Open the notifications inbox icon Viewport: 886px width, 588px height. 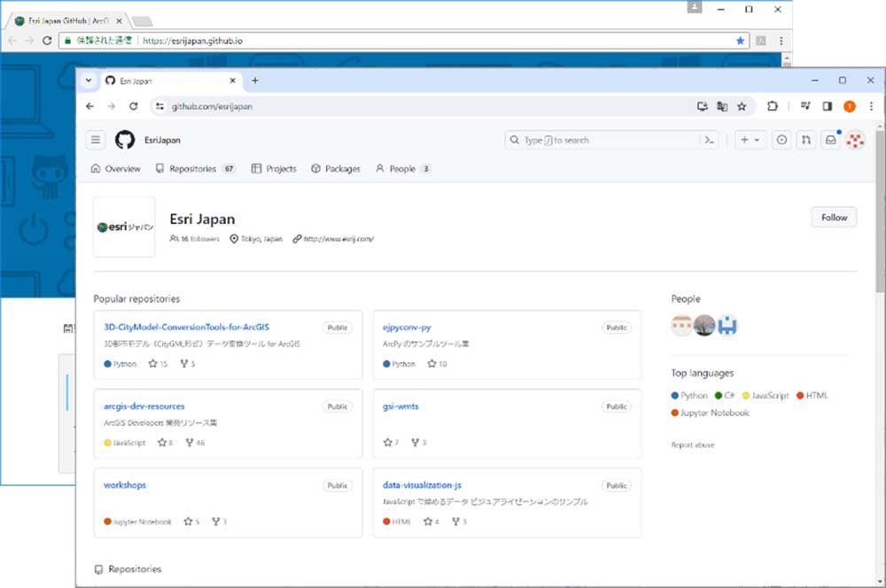coord(830,140)
